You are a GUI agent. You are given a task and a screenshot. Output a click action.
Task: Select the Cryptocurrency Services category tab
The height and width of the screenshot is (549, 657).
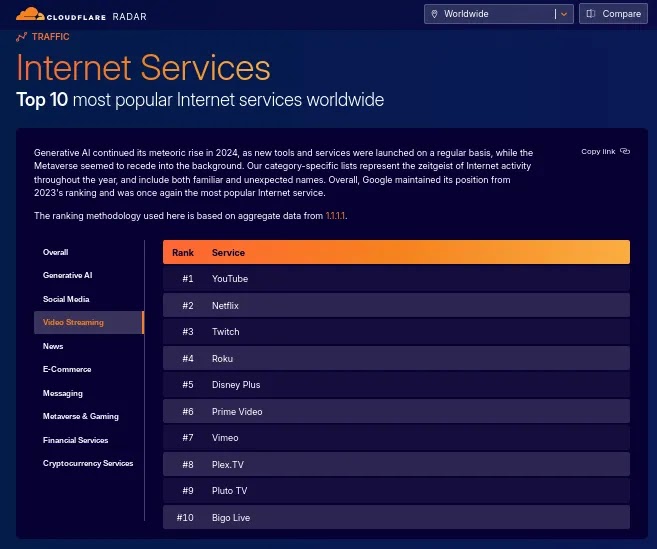coord(89,463)
